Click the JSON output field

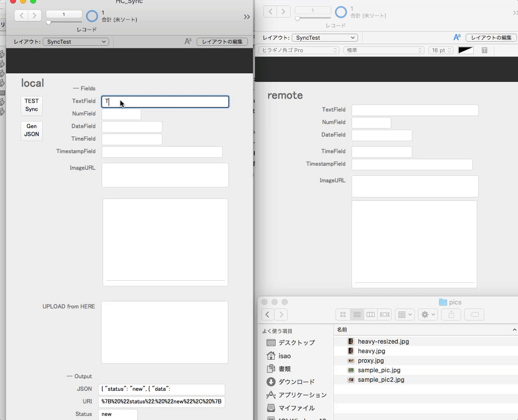click(x=161, y=389)
